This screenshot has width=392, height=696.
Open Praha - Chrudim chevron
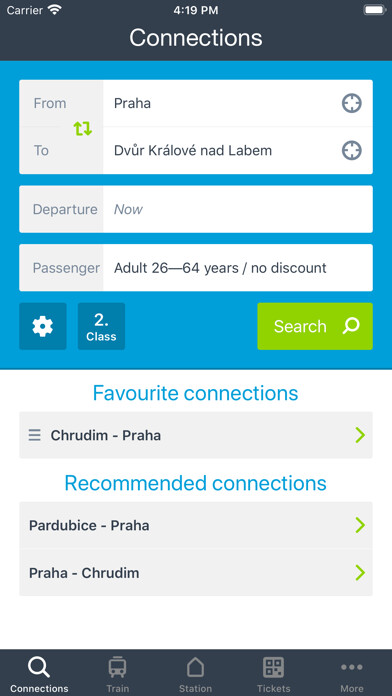coord(360,573)
